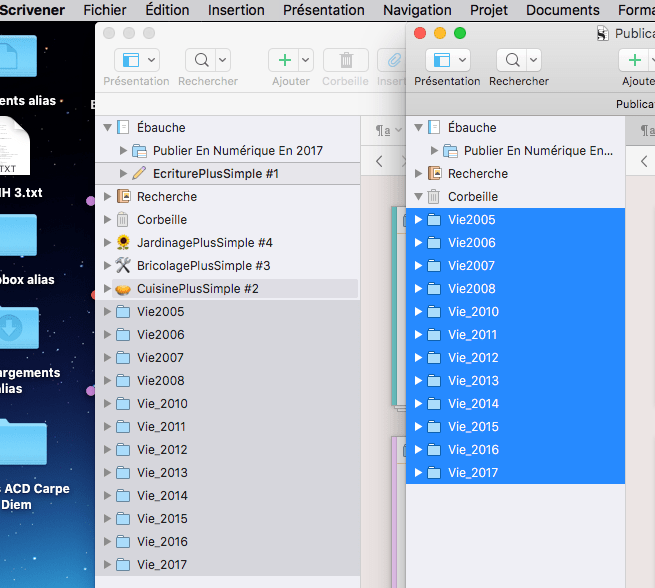The image size is (655, 588).
Task: Open the Navigation menu
Action: [x=417, y=10]
